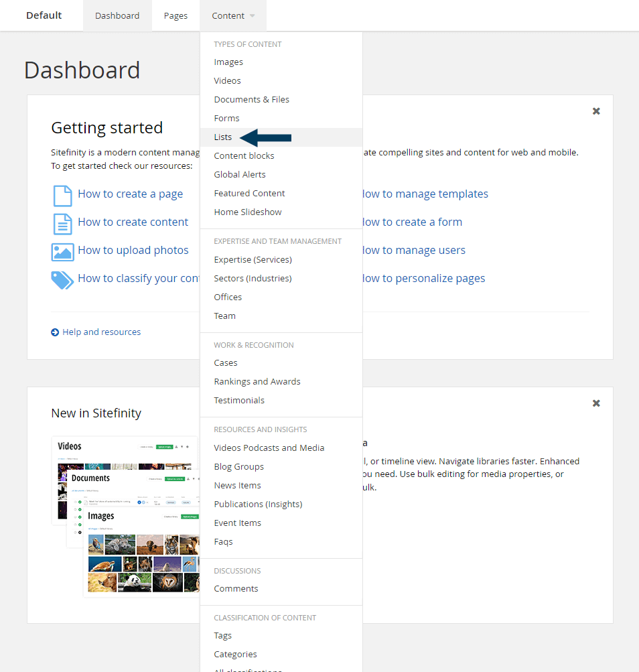This screenshot has height=672, width=639.
Task: Switch to the Dashboard tab
Action: [117, 15]
